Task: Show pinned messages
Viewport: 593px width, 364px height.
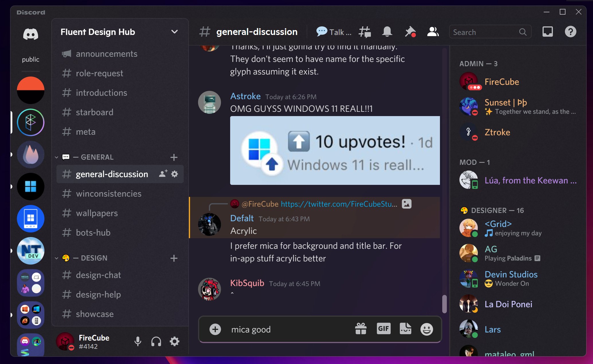Action: (x=410, y=32)
